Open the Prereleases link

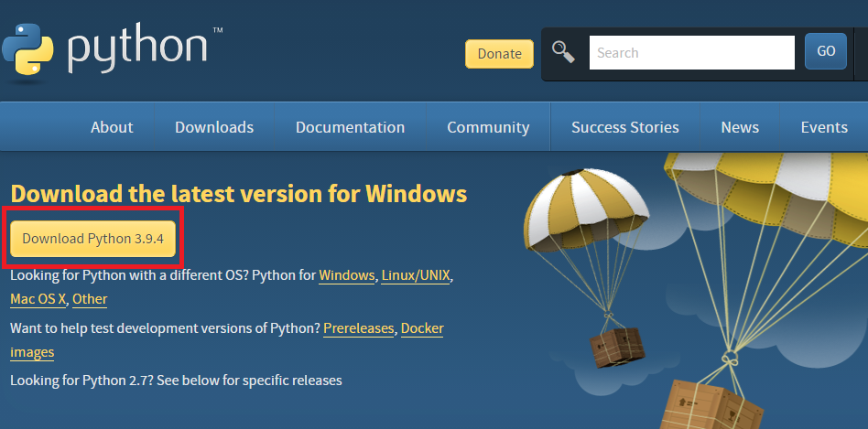[x=359, y=328]
